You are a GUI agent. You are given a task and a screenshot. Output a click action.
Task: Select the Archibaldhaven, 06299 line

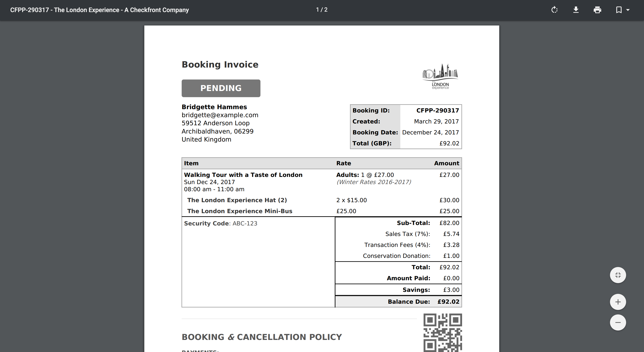point(218,131)
